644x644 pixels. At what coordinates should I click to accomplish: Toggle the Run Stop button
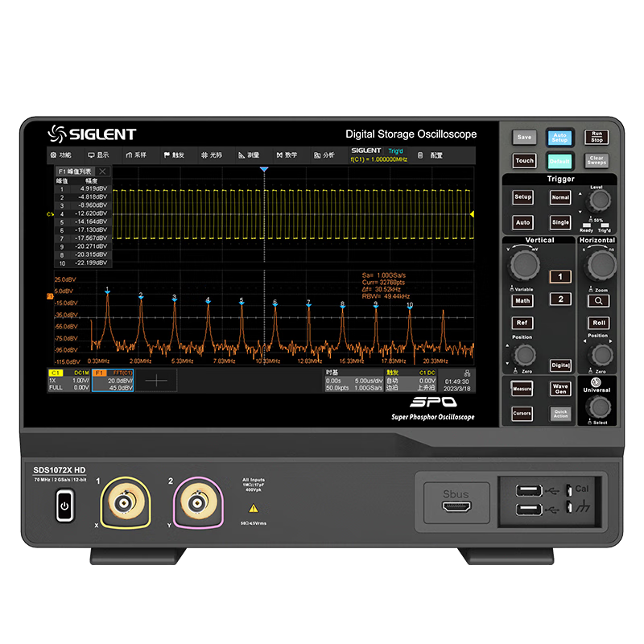597,137
